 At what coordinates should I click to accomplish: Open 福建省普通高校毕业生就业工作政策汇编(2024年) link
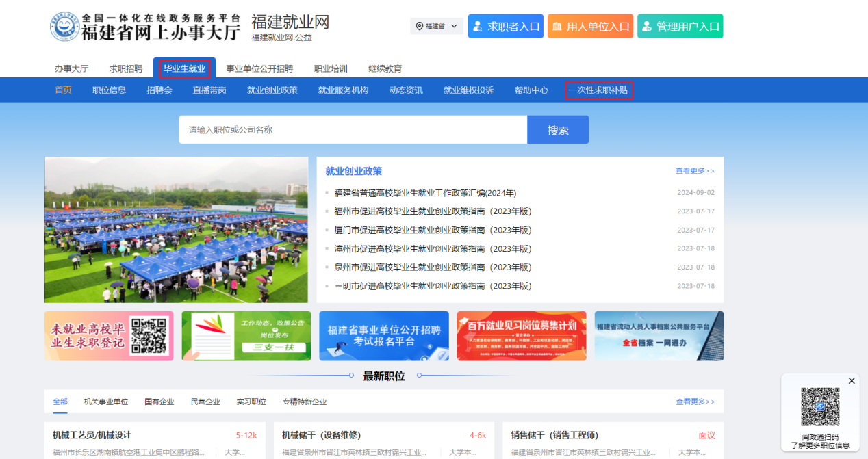(425, 193)
